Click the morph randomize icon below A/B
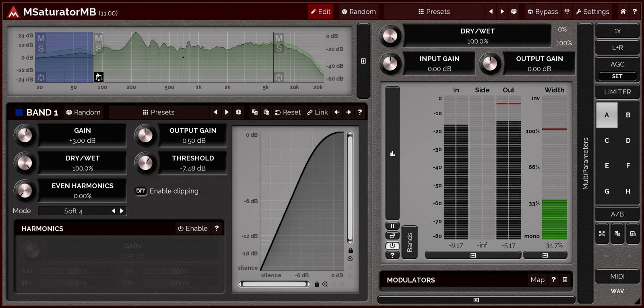Image resolution: width=644 pixels, height=308 pixels. tap(602, 234)
